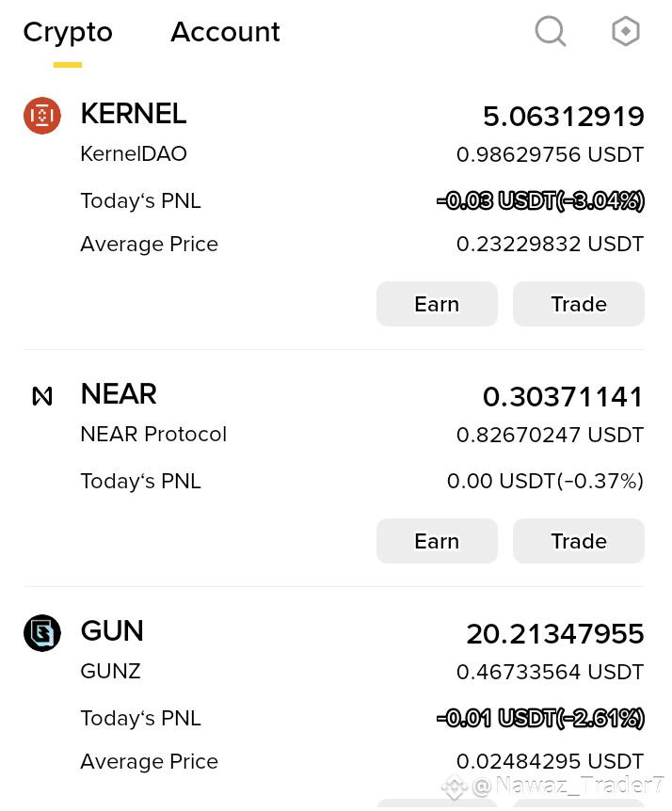This screenshot has width=672, height=811.
Task: Select KERNEL value 0.98629756 USDT
Action: coord(550,154)
